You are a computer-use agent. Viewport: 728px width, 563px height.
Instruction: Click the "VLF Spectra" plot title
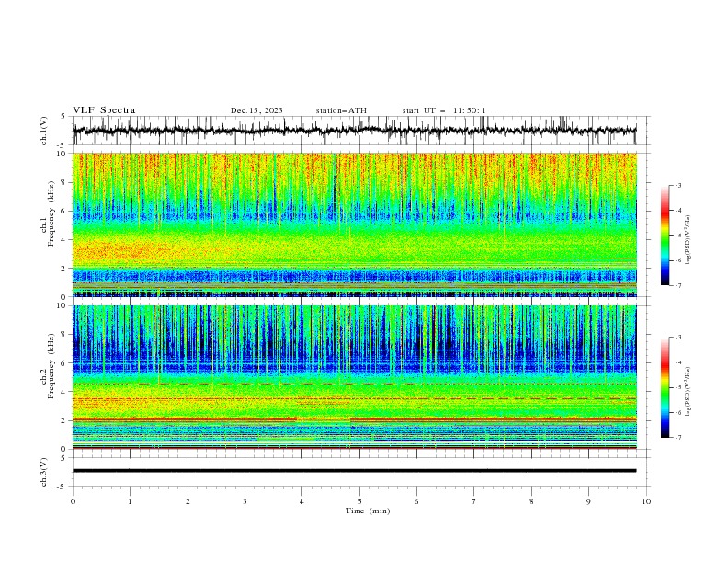coord(104,110)
